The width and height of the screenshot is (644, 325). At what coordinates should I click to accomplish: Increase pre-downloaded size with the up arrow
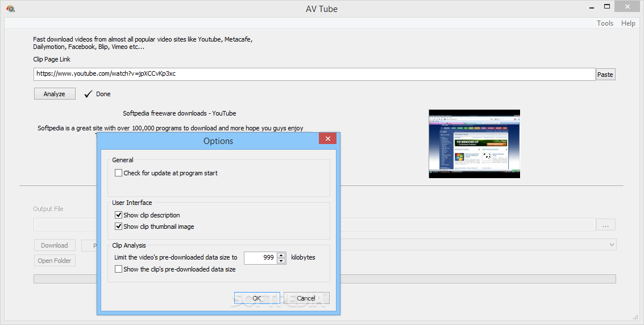(x=281, y=255)
